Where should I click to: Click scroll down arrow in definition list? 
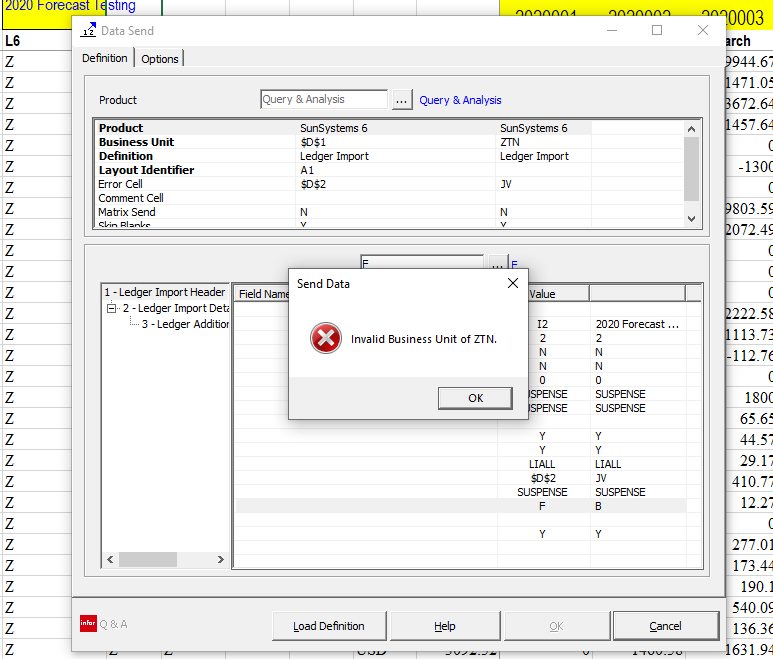(691, 219)
